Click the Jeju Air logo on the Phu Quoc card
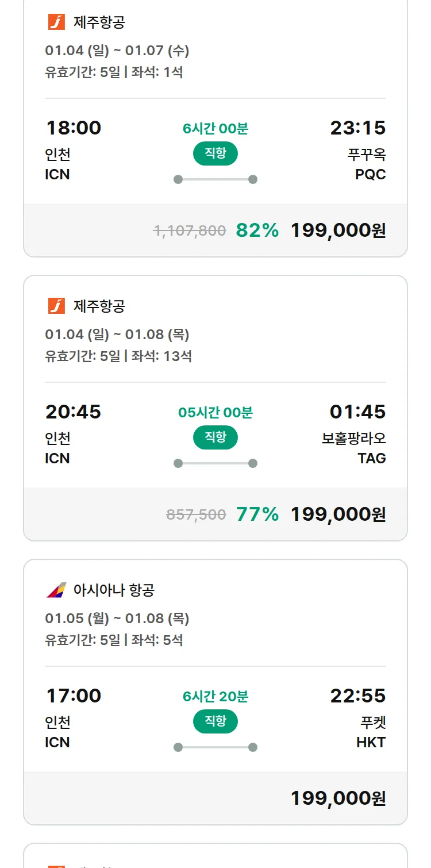 click(x=56, y=22)
